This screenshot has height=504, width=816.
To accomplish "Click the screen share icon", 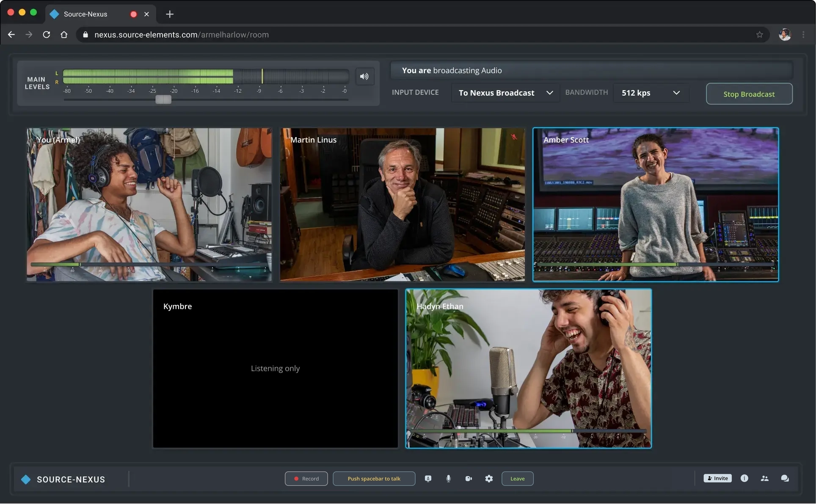I will pyautogui.click(x=428, y=479).
